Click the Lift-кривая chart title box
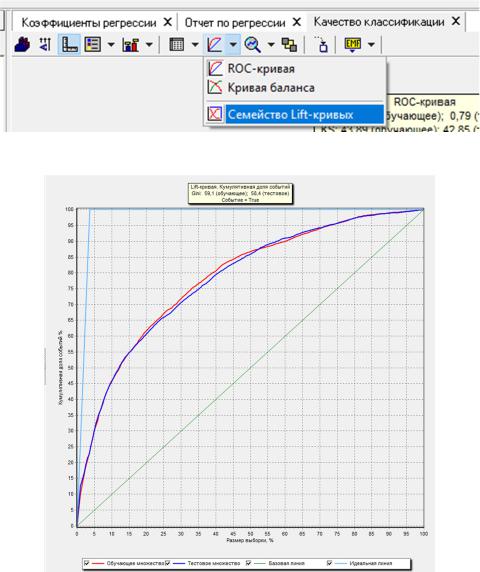Viewport: 480px width, 572px height. (x=240, y=193)
